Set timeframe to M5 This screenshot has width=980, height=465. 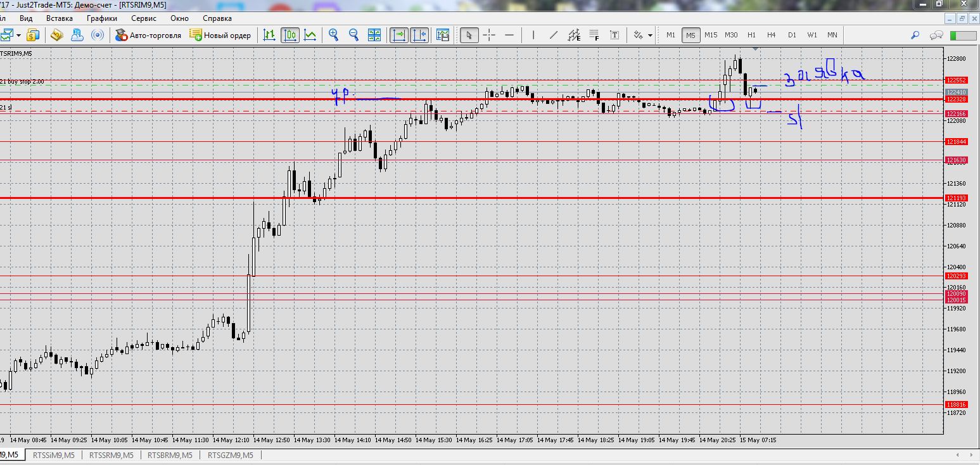pos(690,35)
